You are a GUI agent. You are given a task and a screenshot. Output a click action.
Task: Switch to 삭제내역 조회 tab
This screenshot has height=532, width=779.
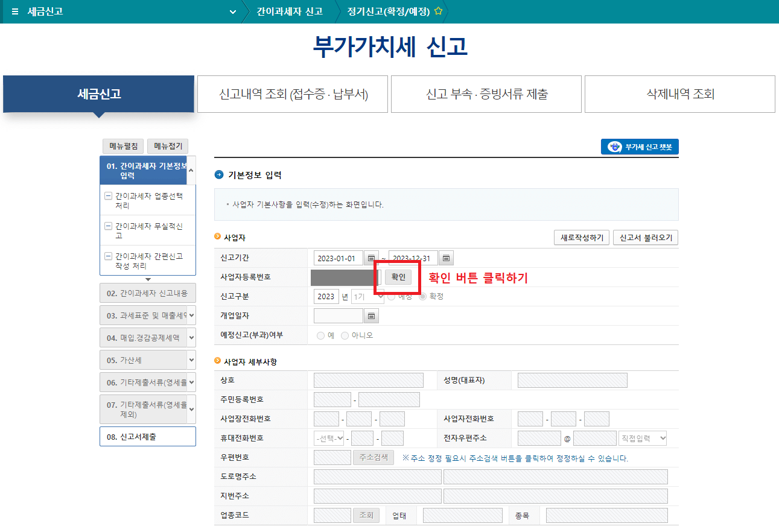click(679, 94)
